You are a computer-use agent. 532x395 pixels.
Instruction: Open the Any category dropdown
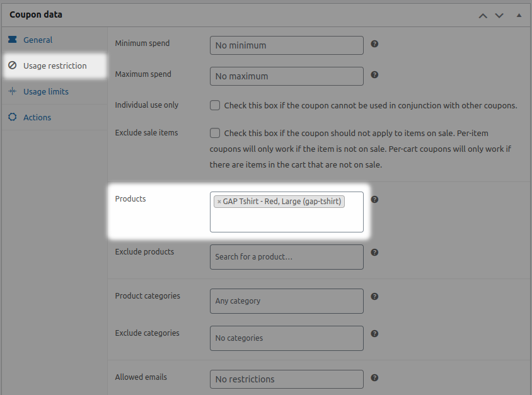(x=286, y=301)
